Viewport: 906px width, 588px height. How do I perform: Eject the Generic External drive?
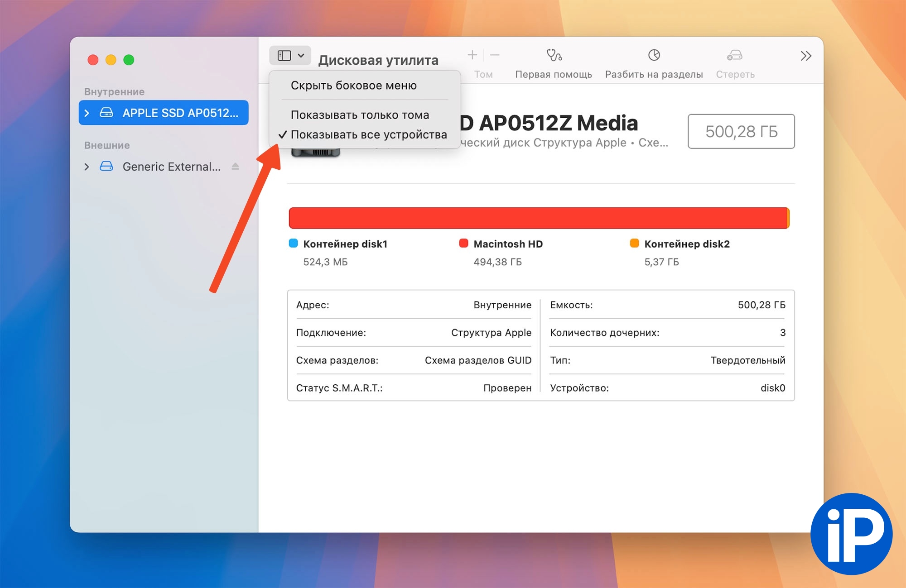coord(235,167)
